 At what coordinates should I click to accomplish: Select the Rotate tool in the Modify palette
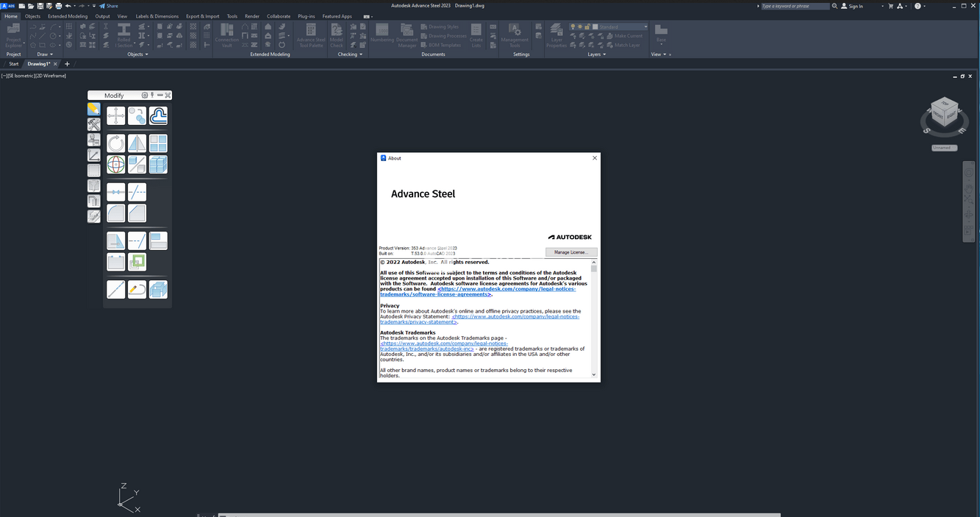pyautogui.click(x=116, y=143)
